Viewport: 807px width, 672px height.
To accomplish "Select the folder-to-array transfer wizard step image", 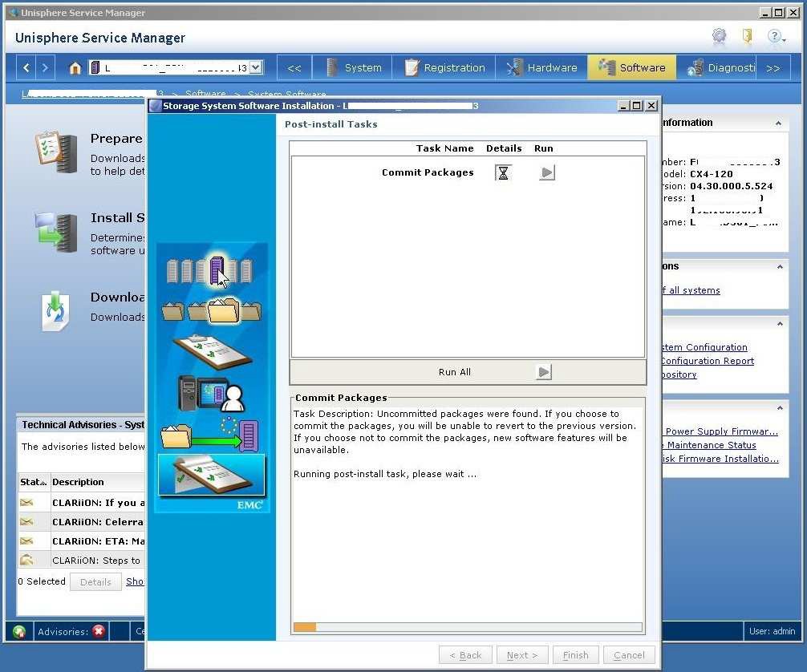I will [x=209, y=435].
